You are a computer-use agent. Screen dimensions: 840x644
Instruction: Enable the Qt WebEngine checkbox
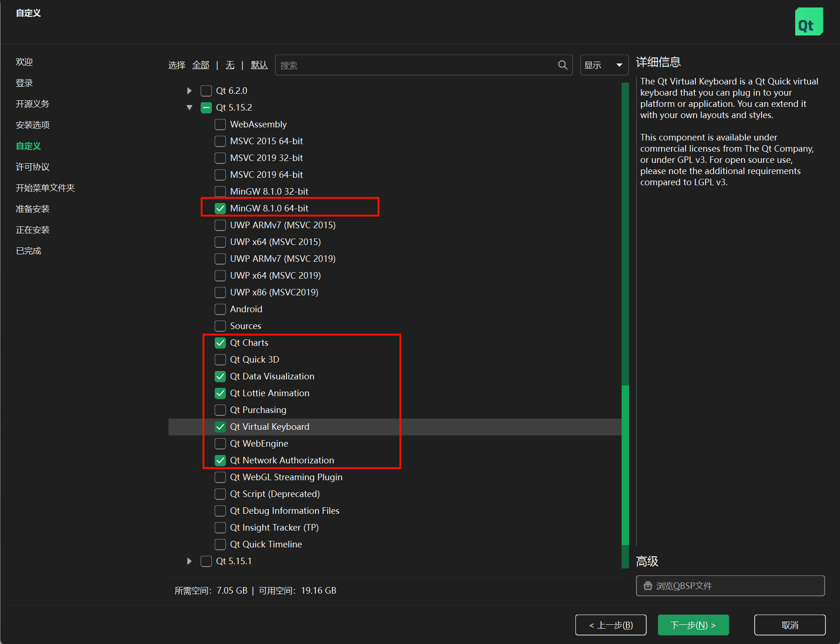[x=220, y=443]
